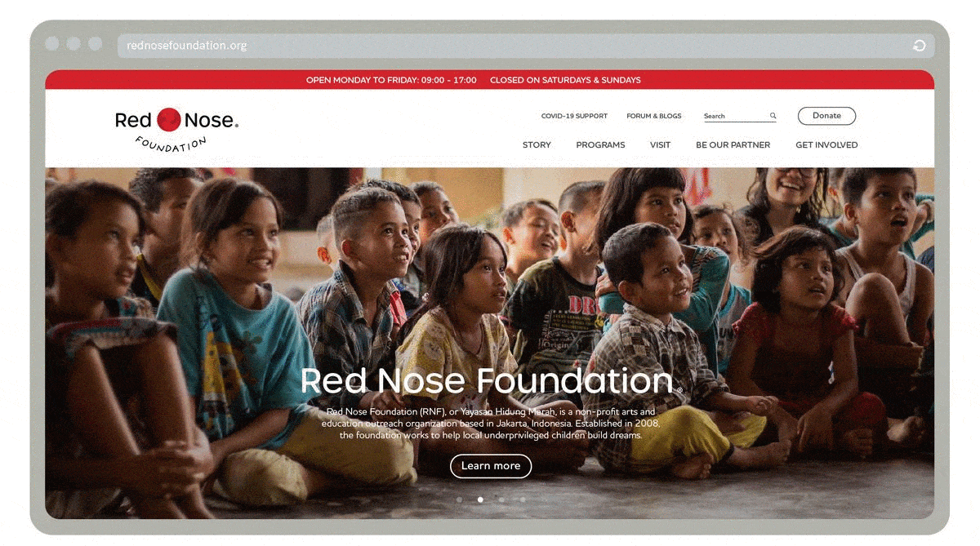The height and width of the screenshot is (546, 980).
Task: Click the Learn more button
Action: coord(491,466)
